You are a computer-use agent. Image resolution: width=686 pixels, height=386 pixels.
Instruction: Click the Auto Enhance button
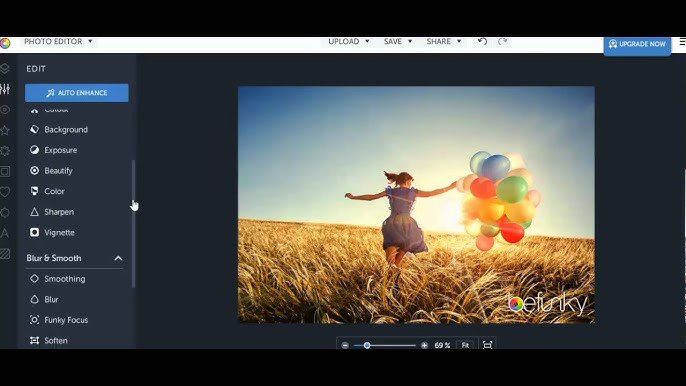point(77,93)
